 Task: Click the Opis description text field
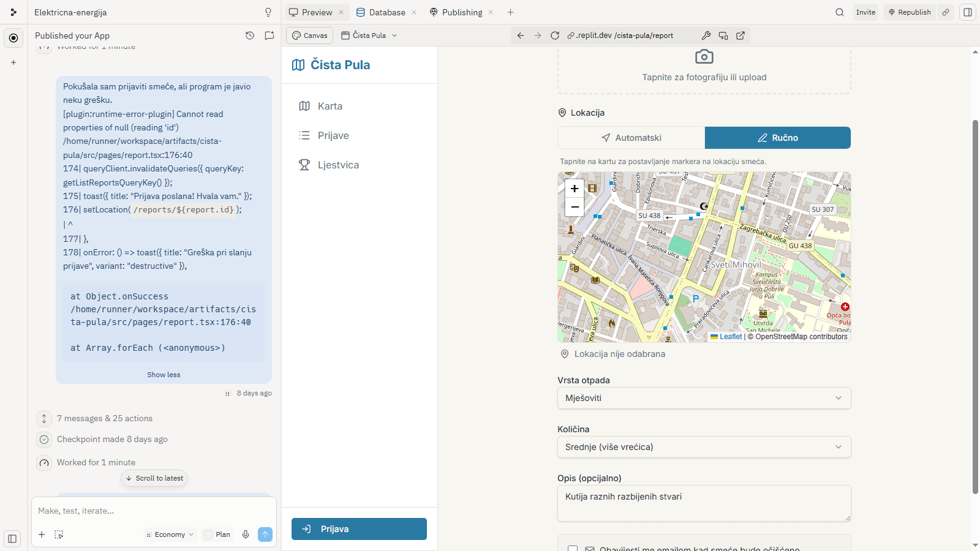coord(704,503)
